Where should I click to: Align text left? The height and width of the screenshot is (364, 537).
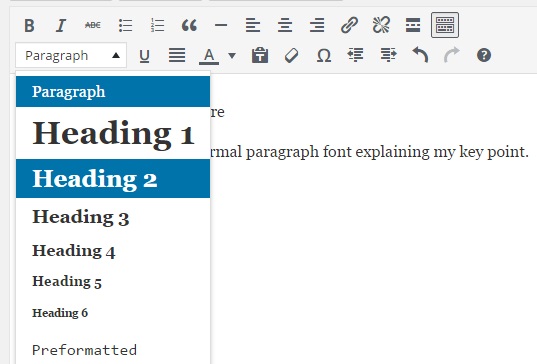(x=253, y=25)
